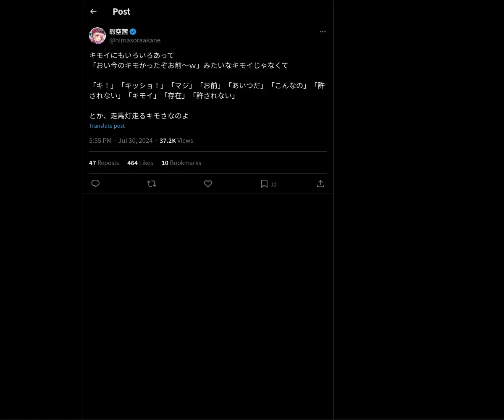The width and height of the screenshot is (504, 420).
Task: Click the back arrow icon
Action: coord(93,11)
